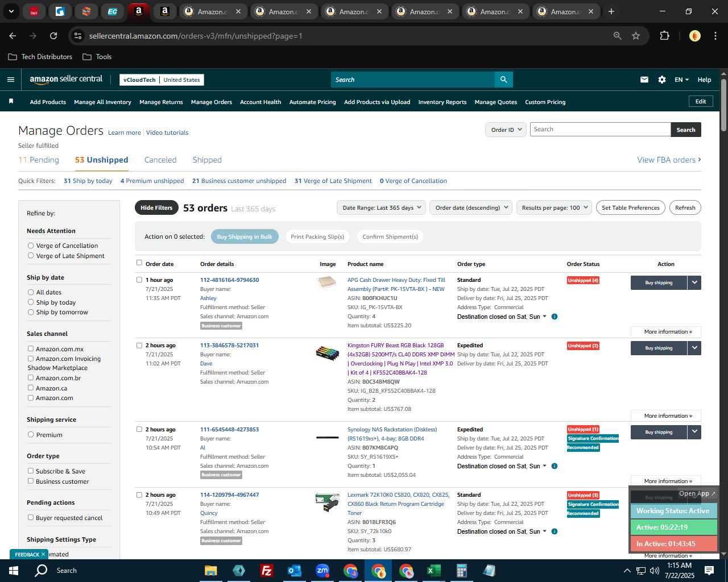Click the order search text field
728x582 pixels.
pyautogui.click(x=600, y=130)
